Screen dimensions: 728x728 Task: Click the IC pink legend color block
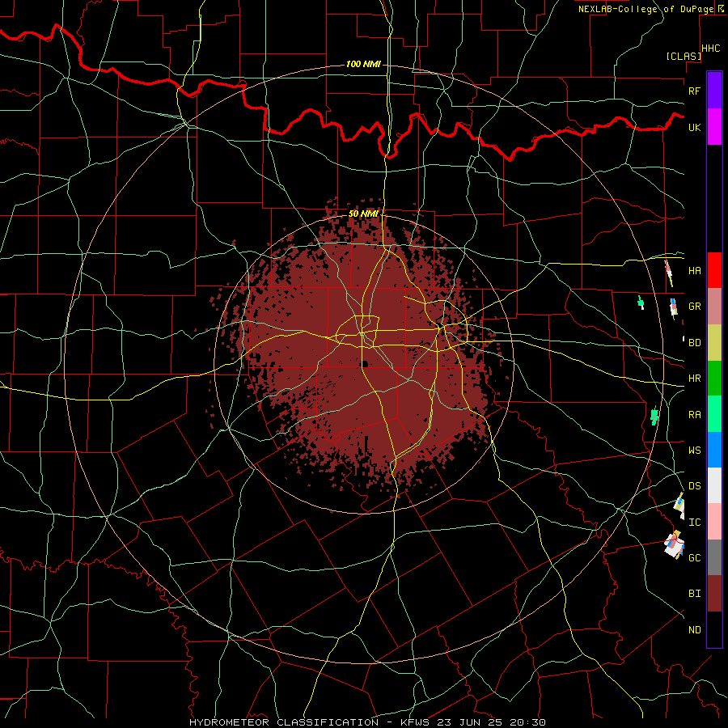click(714, 522)
